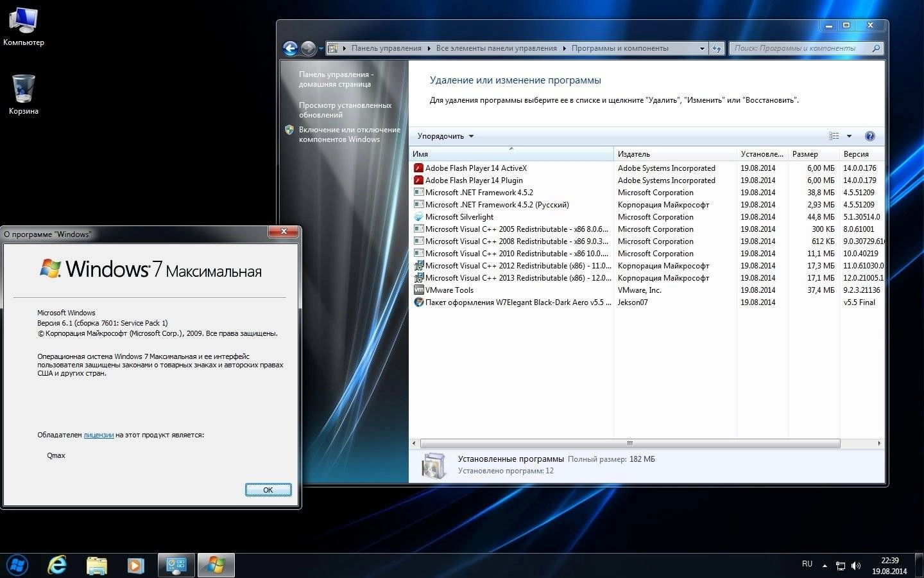The height and width of the screenshot is (578, 924).
Task: Sort by the Имя column header
Action: point(511,154)
